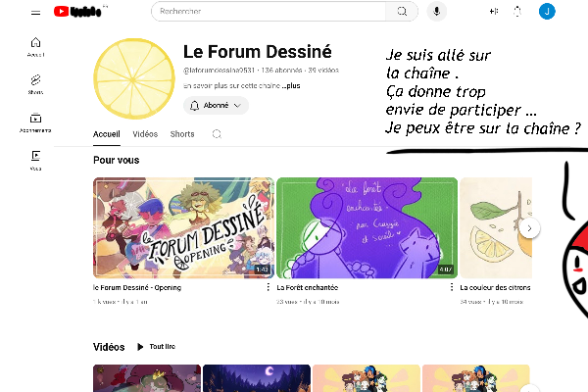
Task: Switch to the Vidéos tab
Action: coord(145,134)
